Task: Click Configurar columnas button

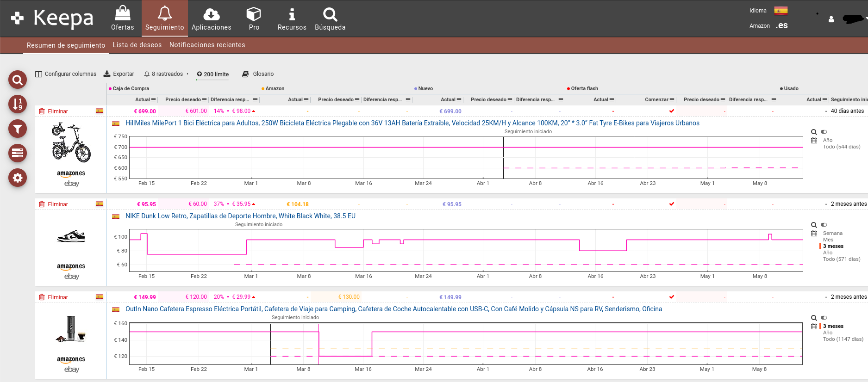Action: (66, 74)
